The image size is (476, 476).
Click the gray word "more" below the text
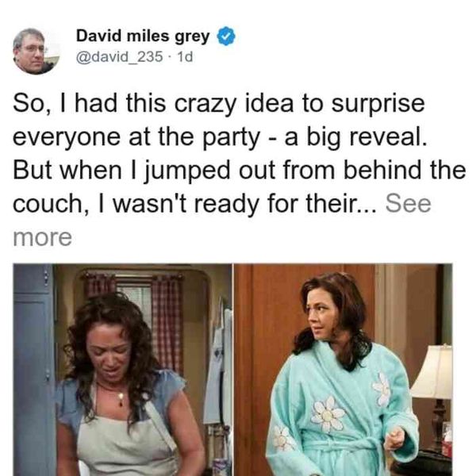coord(43,237)
